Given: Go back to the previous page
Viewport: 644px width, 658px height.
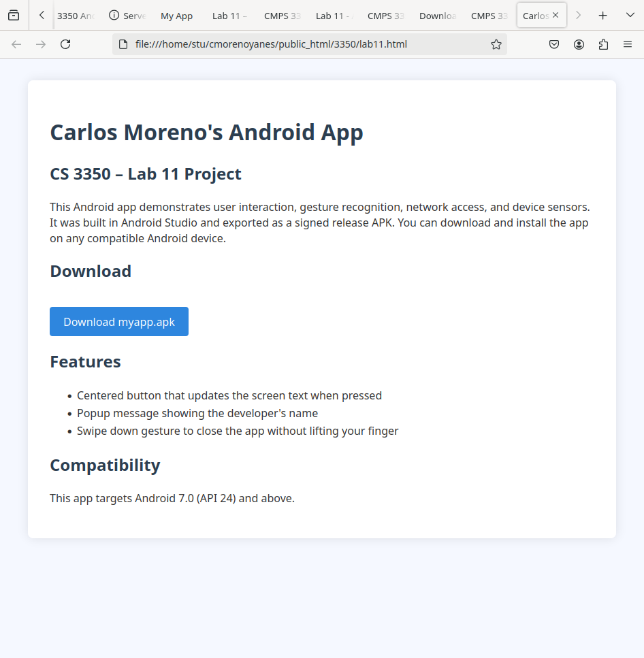Looking at the screenshot, I should tap(16, 44).
